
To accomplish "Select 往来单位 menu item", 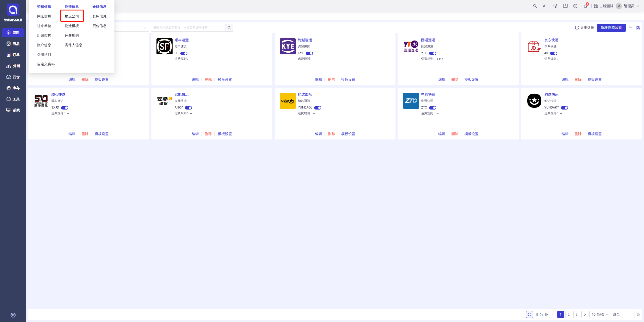I will click(x=44, y=26).
